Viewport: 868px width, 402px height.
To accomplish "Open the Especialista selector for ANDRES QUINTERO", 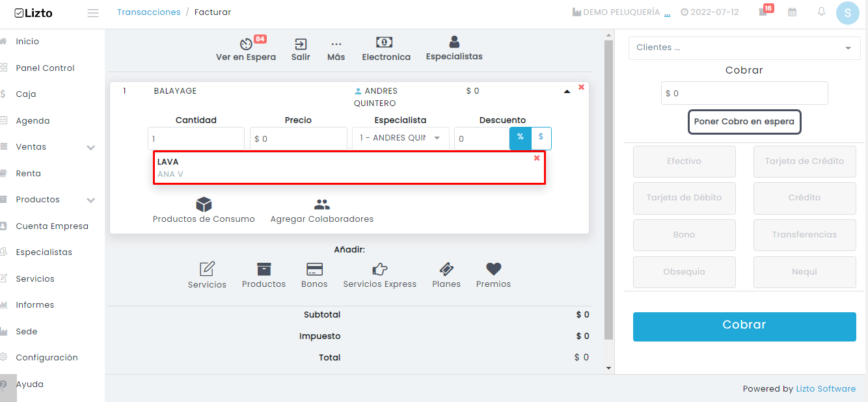I will click(401, 139).
